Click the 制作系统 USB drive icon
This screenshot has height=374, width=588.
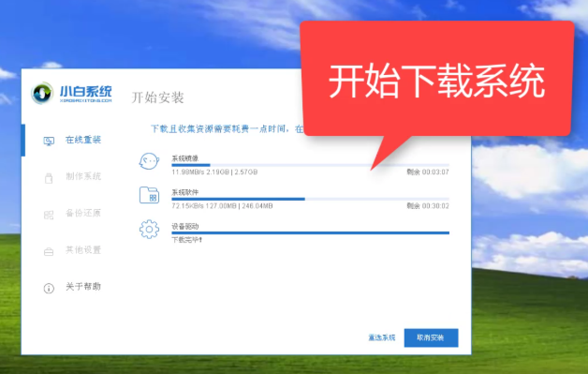[x=49, y=177]
